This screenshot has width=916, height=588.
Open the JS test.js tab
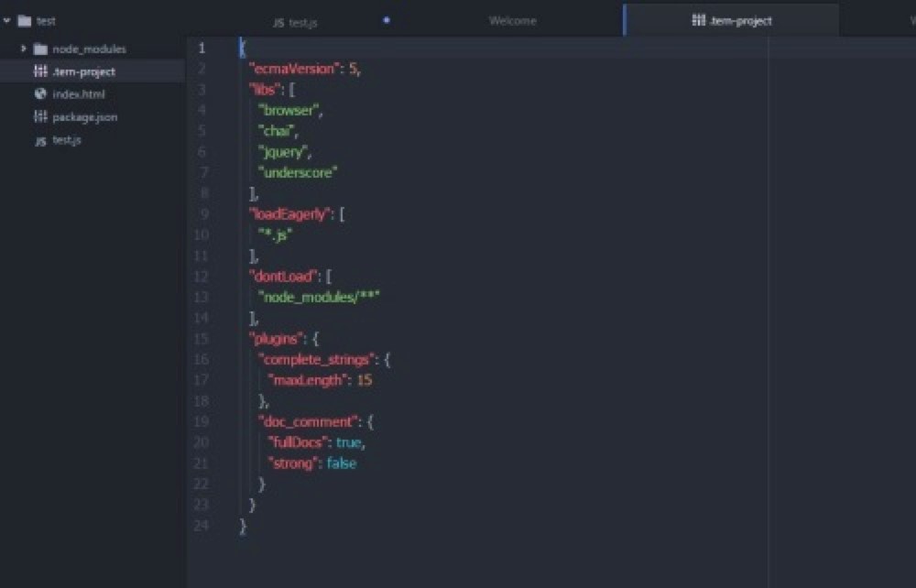click(x=306, y=20)
